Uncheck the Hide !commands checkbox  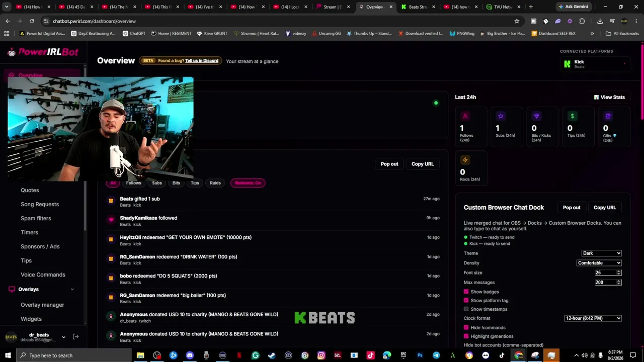[x=466, y=327]
